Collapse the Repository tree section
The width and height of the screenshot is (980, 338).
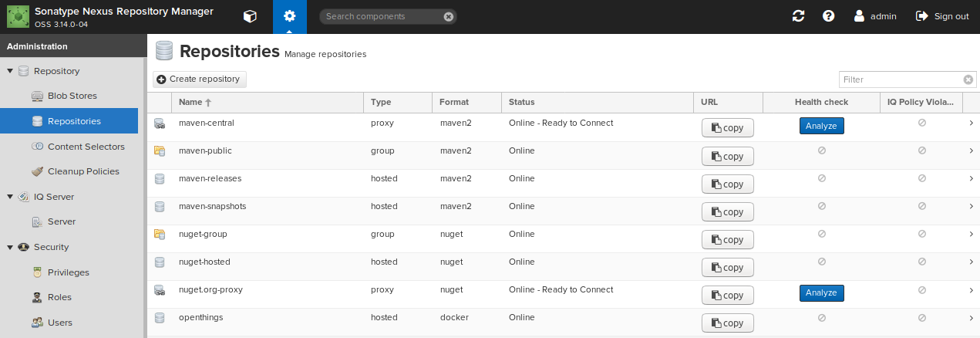10,71
